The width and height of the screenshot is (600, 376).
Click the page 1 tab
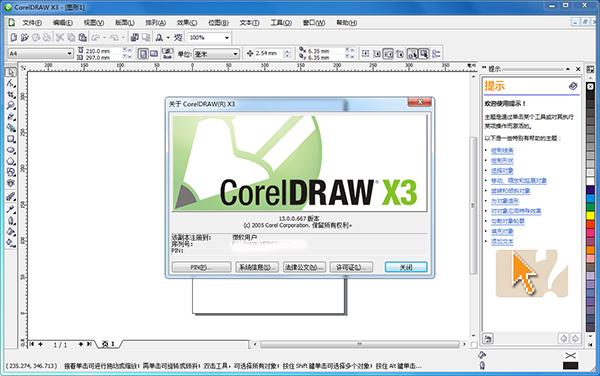109,344
